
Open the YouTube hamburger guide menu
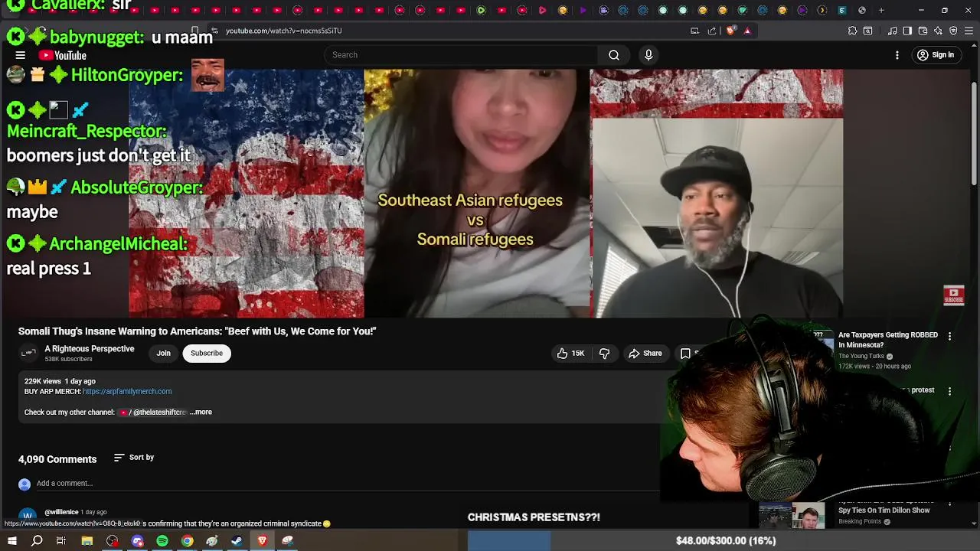pos(21,55)
